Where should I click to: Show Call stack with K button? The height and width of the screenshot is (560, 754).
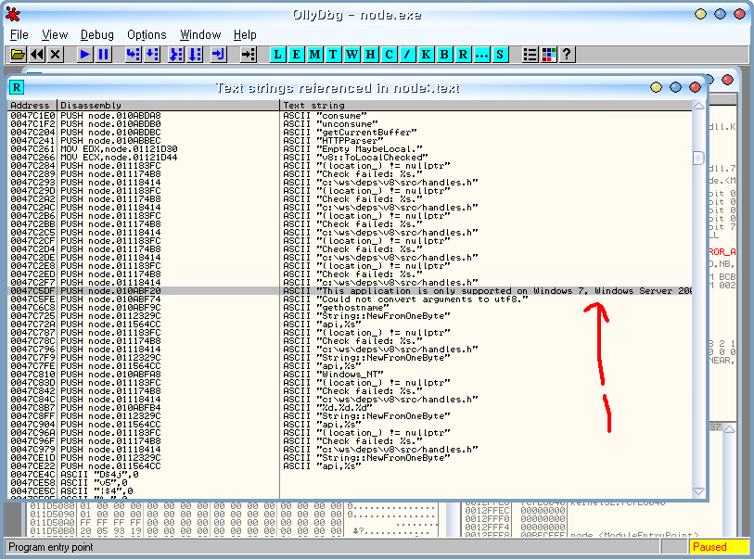tap(426, 55)
